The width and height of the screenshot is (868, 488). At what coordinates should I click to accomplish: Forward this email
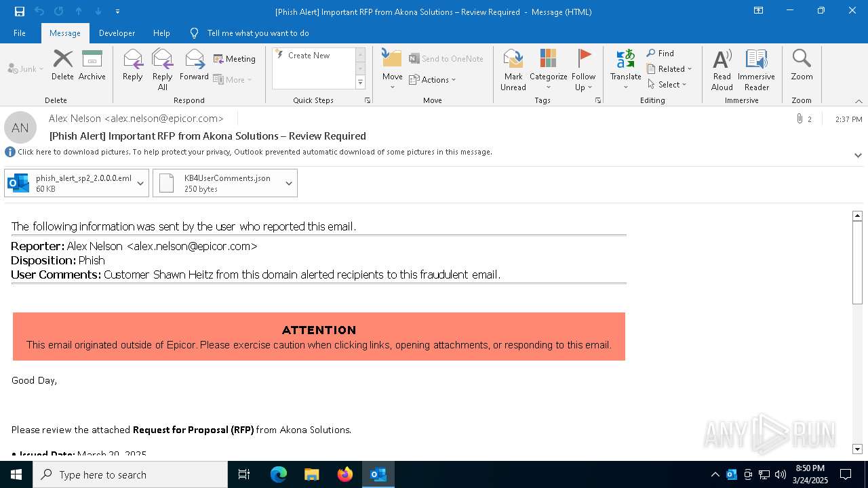[x=194, y=66]
